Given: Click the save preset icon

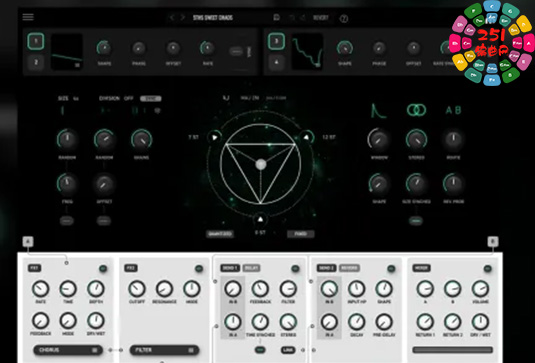Looking at the screenshot, I should pos(277,17).
